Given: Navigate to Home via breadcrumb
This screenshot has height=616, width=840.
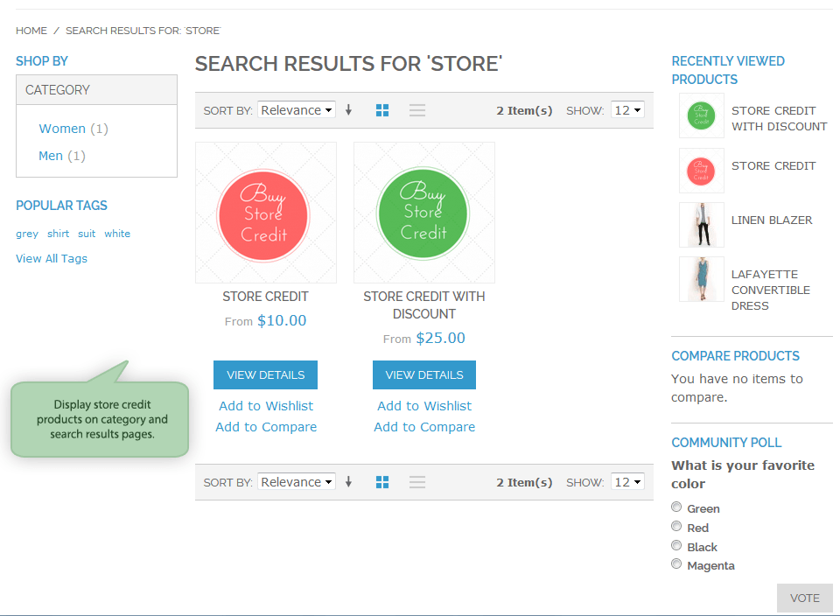Looking at the screenshot, I should 31,30.
